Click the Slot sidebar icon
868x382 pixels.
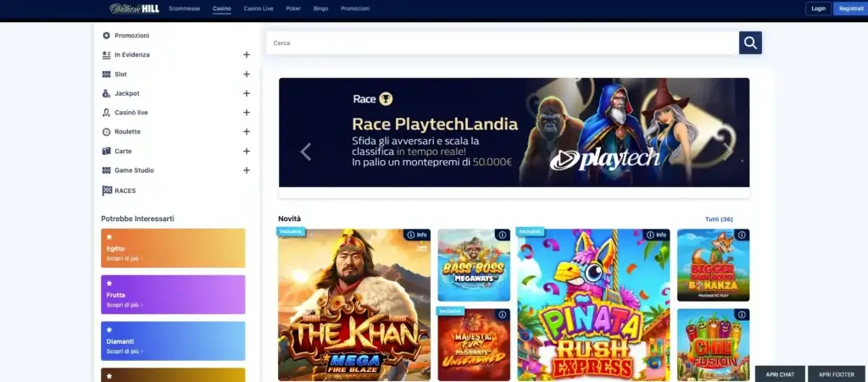click(106, 74)
